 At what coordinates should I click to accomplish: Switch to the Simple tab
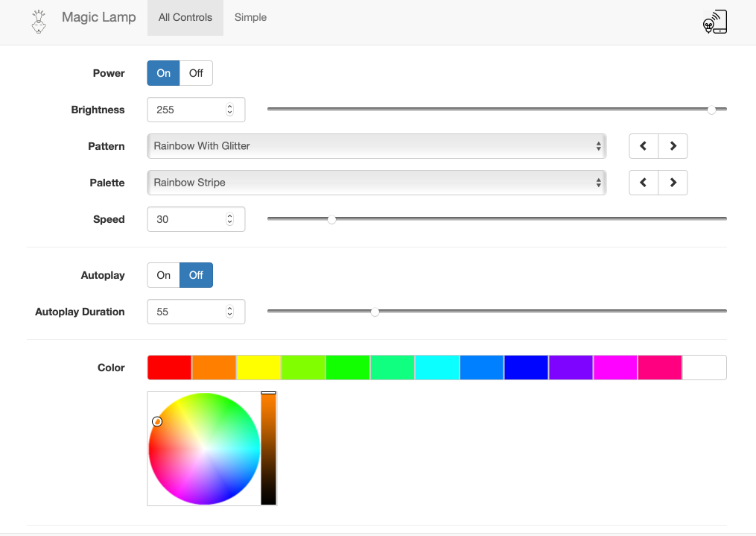point(250,18)
